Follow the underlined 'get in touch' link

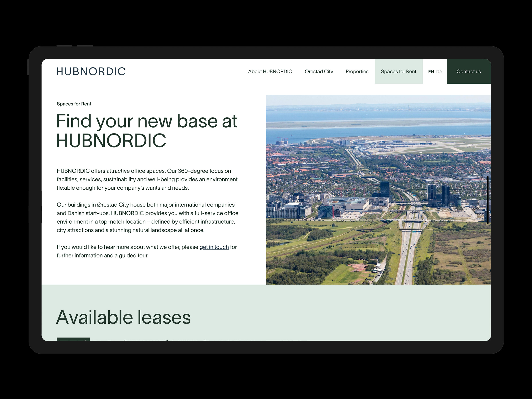(214, 247)
